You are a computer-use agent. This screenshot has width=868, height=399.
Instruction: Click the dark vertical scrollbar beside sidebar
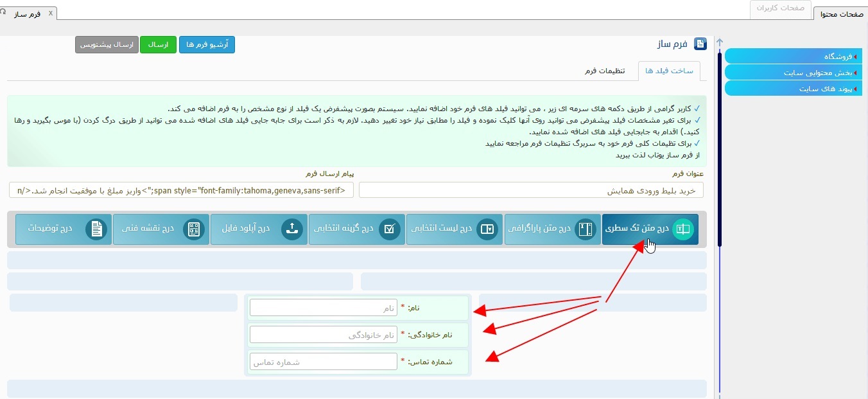(720, 148)
